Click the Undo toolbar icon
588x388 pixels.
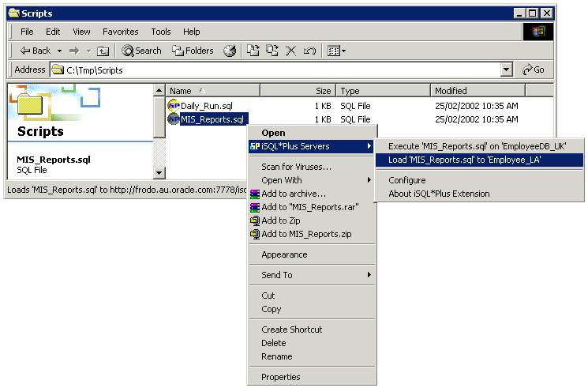(x=309, y=51)
